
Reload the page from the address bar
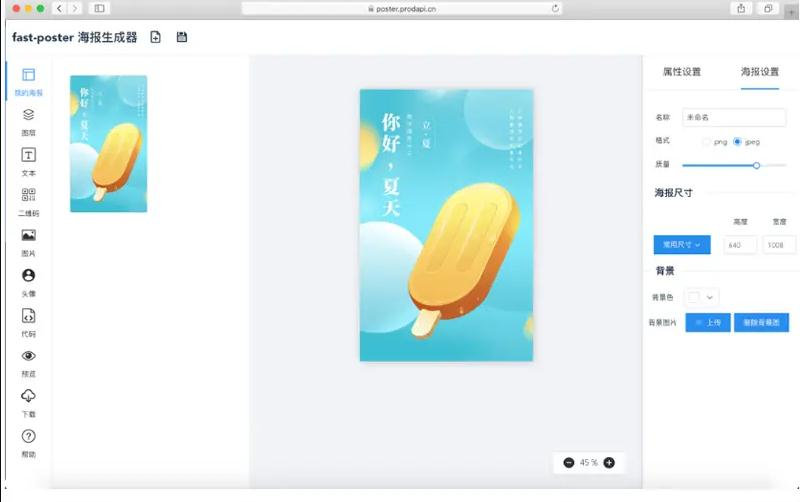555,8
